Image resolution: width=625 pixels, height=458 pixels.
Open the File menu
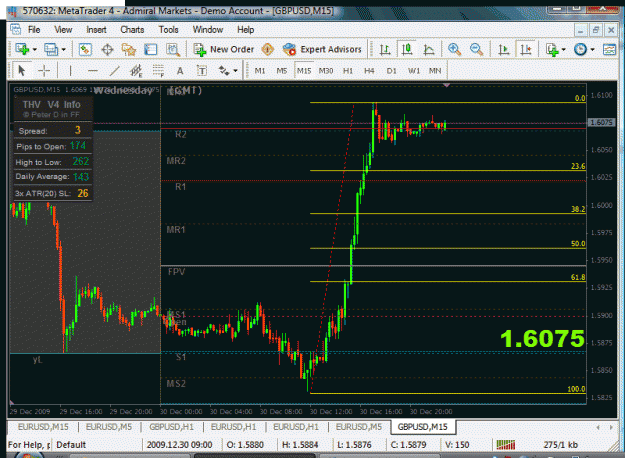pos(34,30)
